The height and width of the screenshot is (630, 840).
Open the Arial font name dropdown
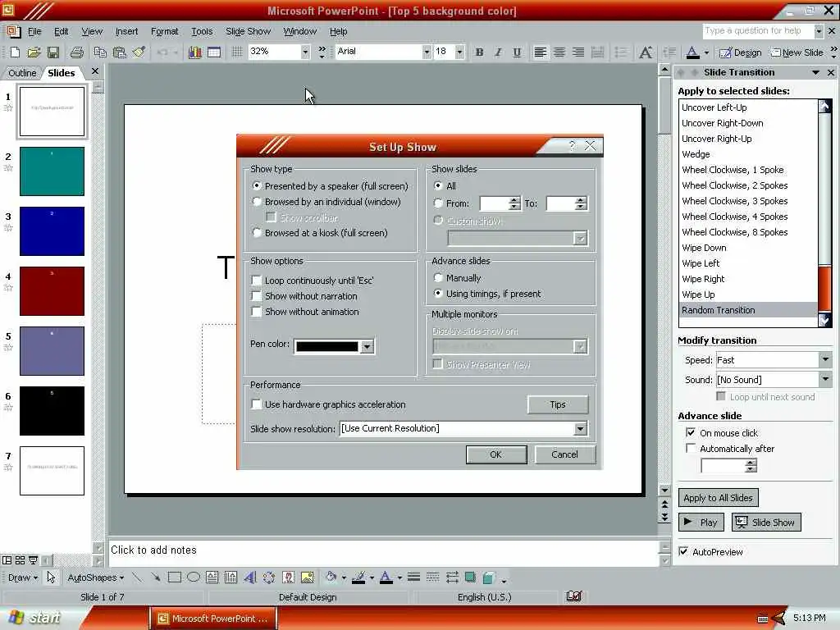pyautogui.click(x=427, y=52)
